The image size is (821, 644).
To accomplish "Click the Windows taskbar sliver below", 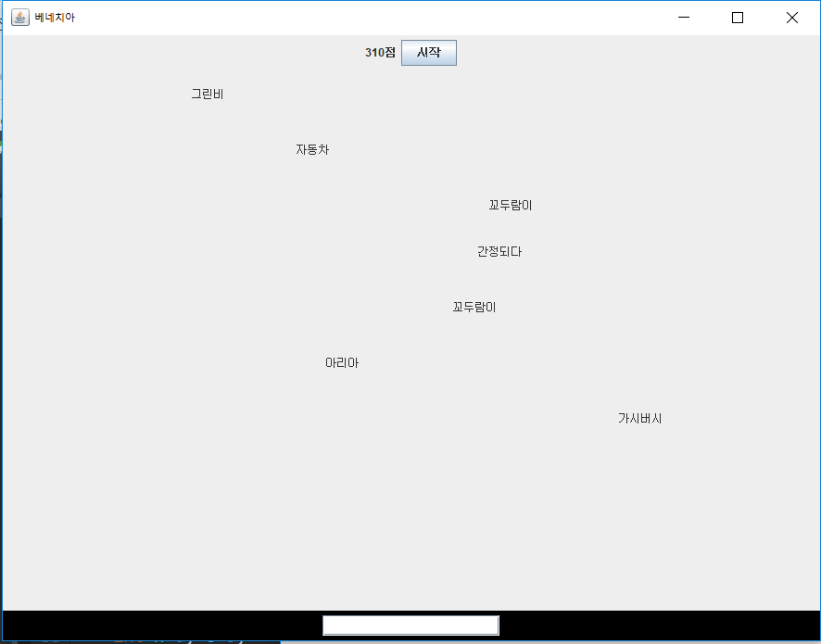I will pyautogui.click(x=139, y=640).
